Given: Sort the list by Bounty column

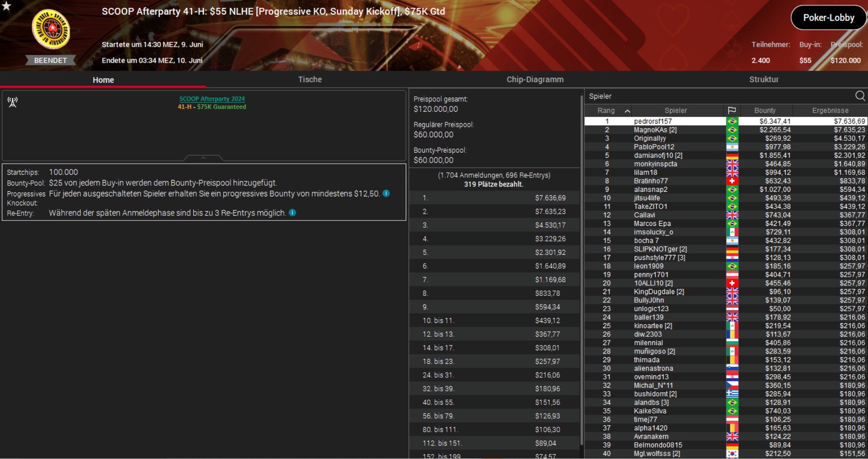Looking at the screenshot, I should [x=765, y=110].
